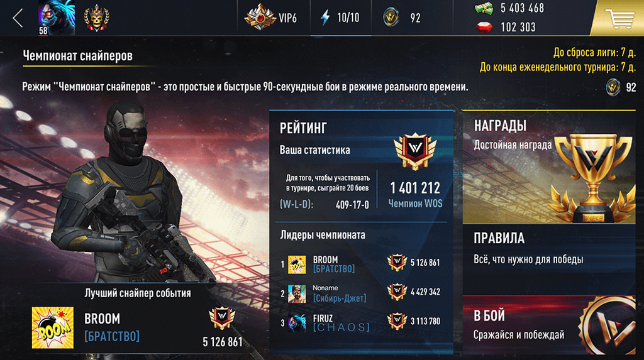Select BROOM in the leaders list
Image resolution: width=644 pixels, height=360 pixels.
pos(360,264)
